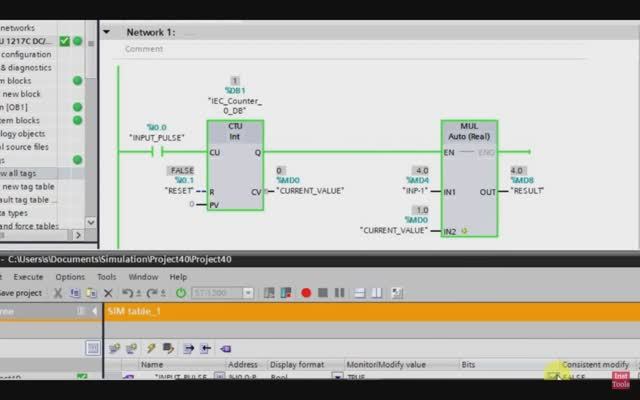Select '& diagnostics' in the project tree

[x=26, y=67]
